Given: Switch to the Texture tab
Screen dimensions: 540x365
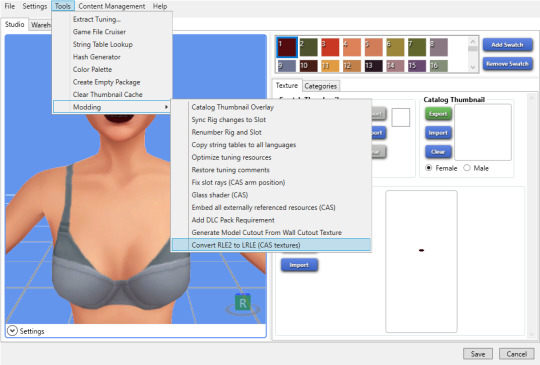Looking at the screenshot, I should [287, 85].
